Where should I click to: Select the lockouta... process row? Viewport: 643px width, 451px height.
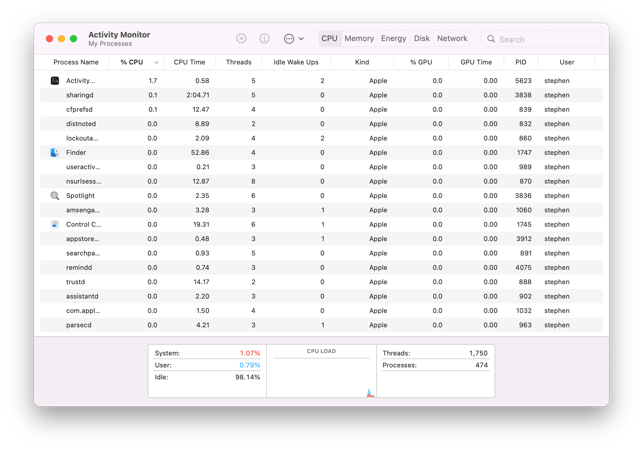322,138
